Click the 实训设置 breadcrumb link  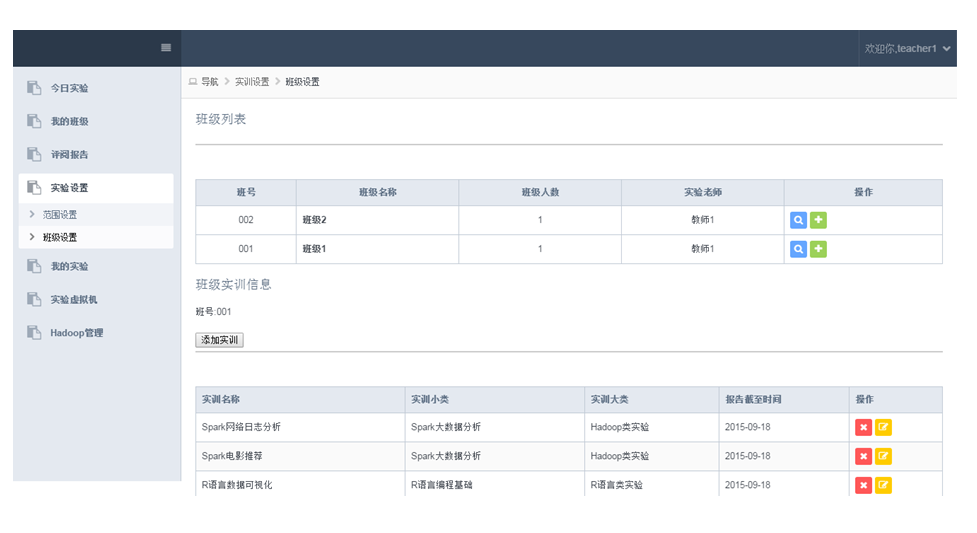(252, 82)
